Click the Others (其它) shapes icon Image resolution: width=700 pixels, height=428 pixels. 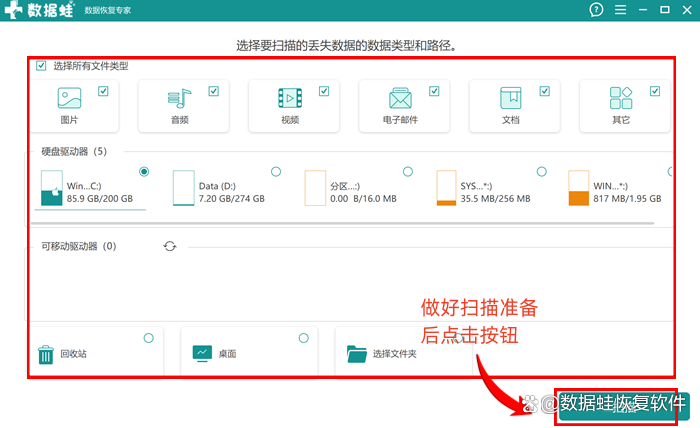click(x=620, y=98)
